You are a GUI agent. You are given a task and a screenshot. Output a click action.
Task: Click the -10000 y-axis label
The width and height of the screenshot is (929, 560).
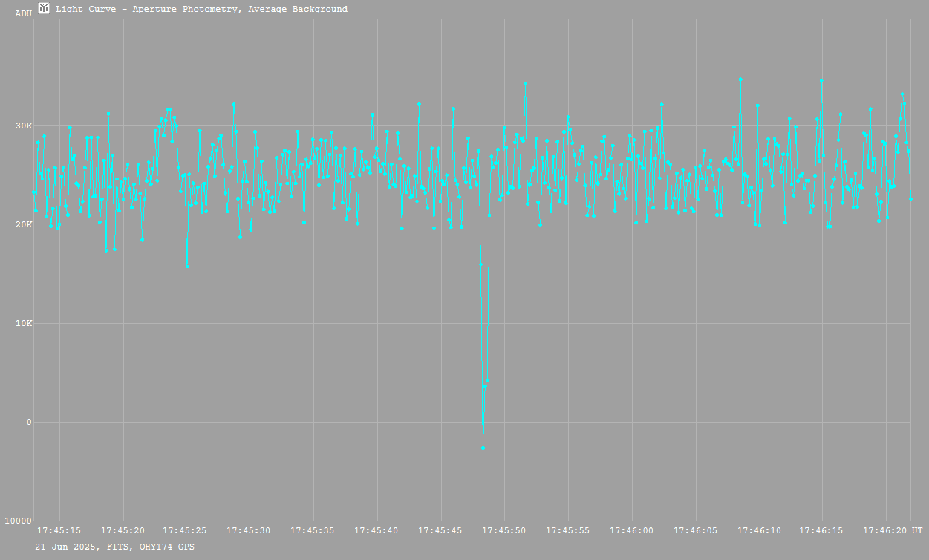tap(16, 521)
